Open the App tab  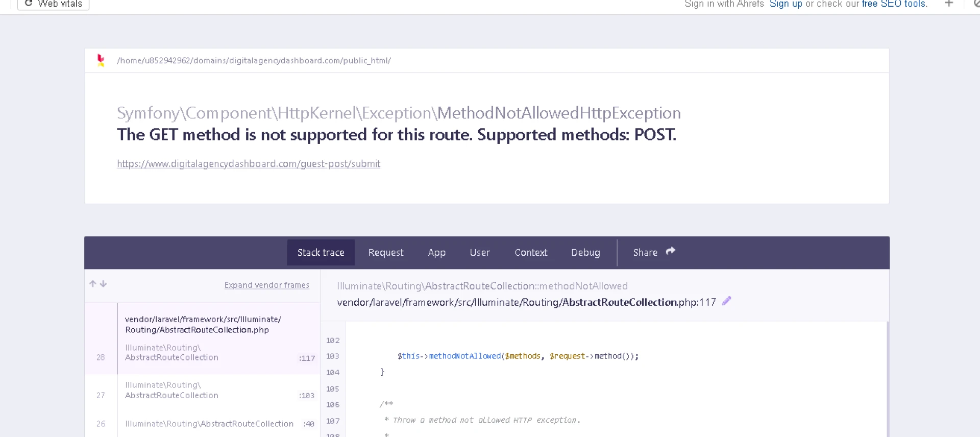(436, 252)
